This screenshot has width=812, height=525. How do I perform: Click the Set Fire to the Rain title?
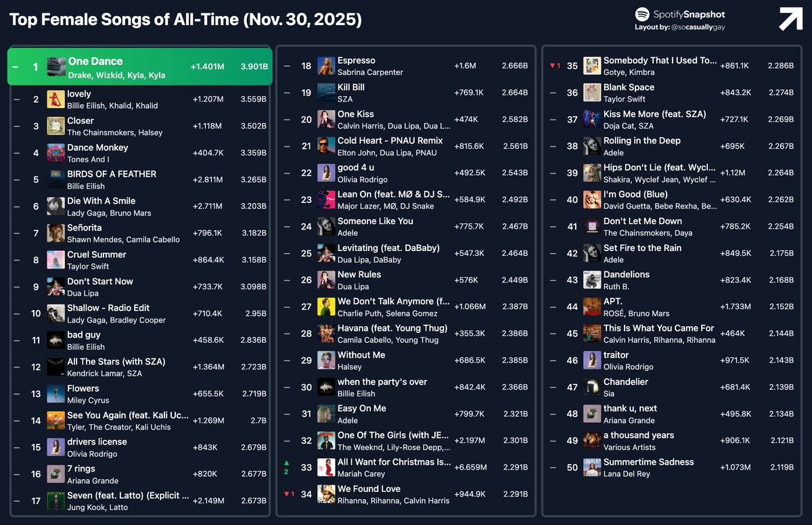pyautogui.click(x=643, y=248)
